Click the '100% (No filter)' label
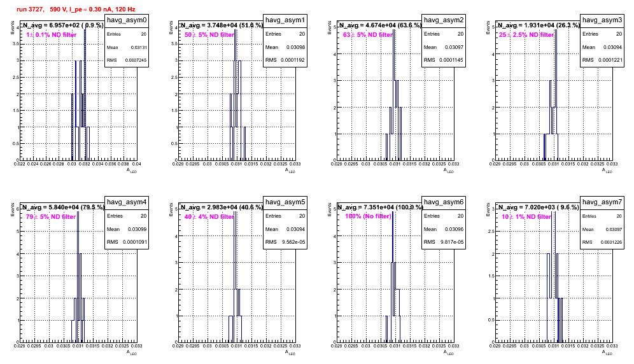634x364 pixels. 369,216
